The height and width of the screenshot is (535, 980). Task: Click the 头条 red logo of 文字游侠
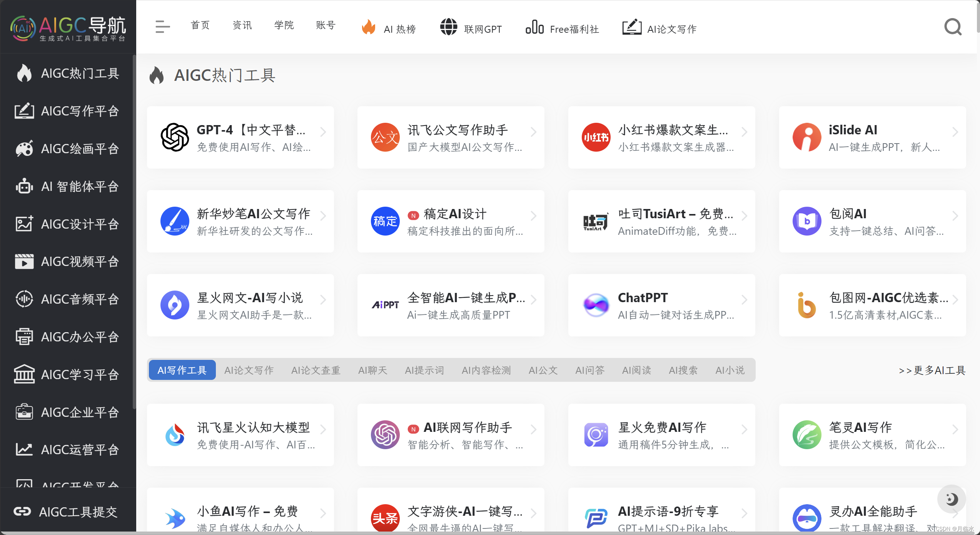385,518
